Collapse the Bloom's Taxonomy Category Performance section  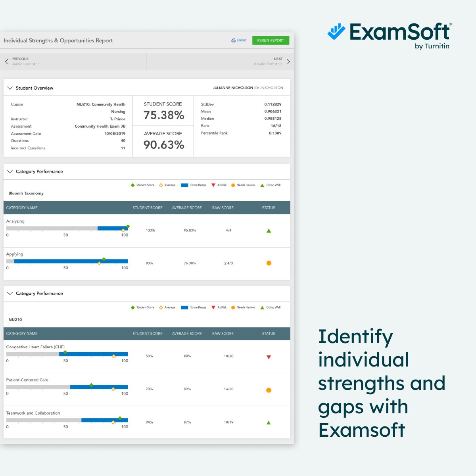(x=10, y=171)
